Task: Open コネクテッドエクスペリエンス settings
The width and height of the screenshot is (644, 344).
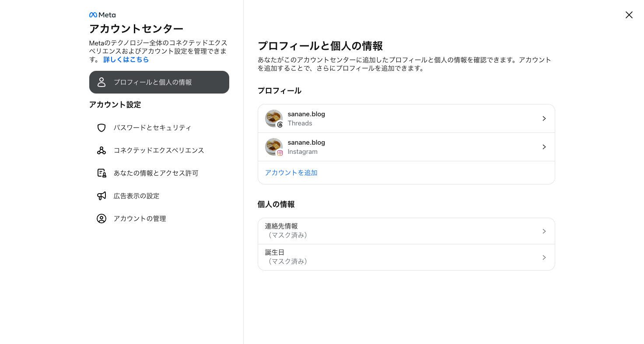Action: click(159, 150)
